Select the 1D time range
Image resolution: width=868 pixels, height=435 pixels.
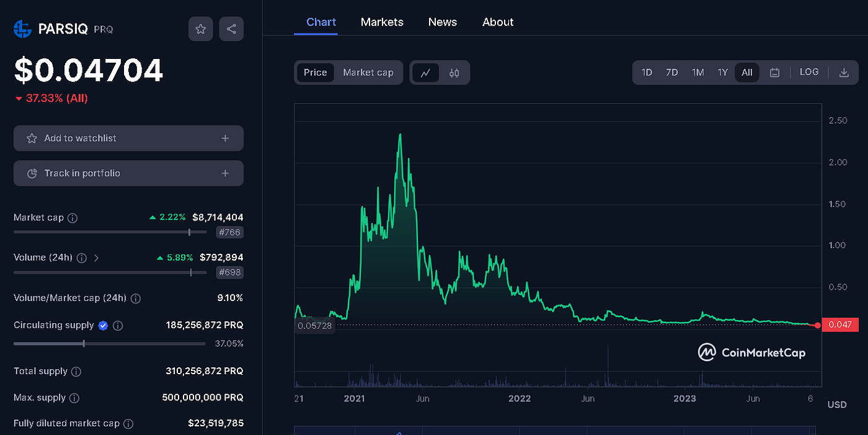(x=647, y=73)
